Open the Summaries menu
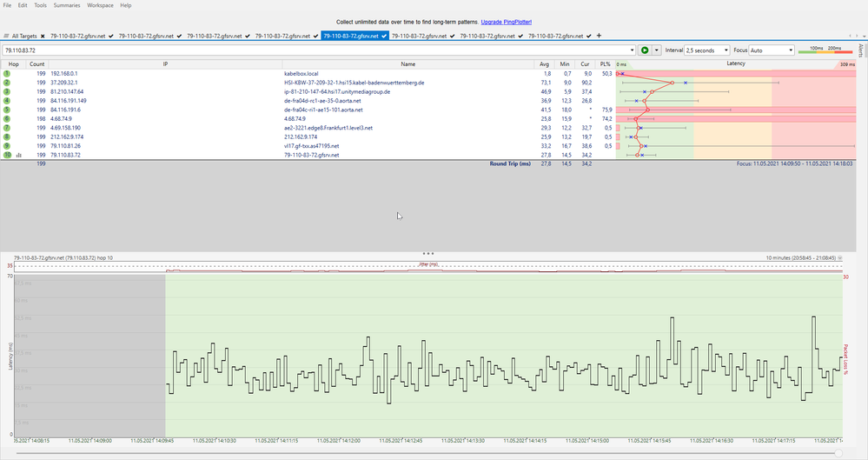 66,5
